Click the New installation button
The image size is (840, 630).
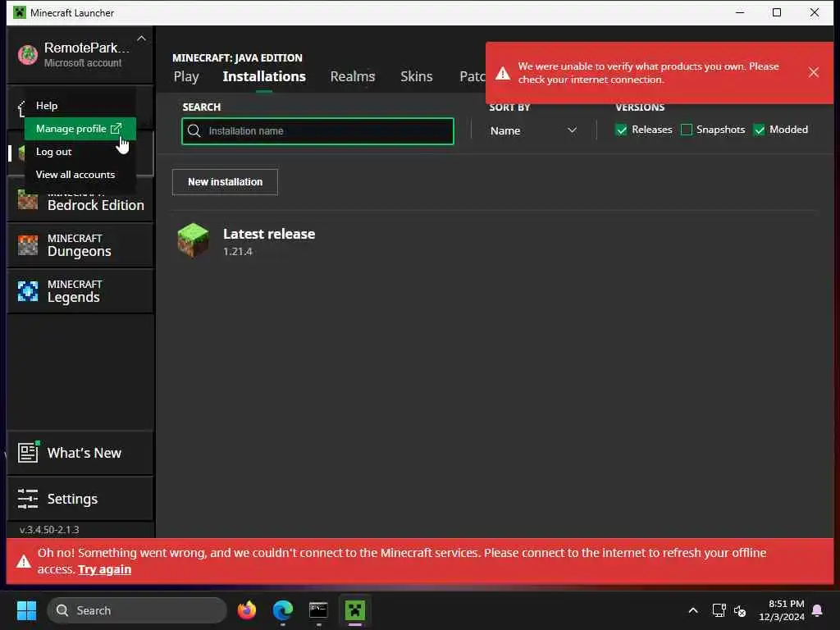click(x=225, y=182)
